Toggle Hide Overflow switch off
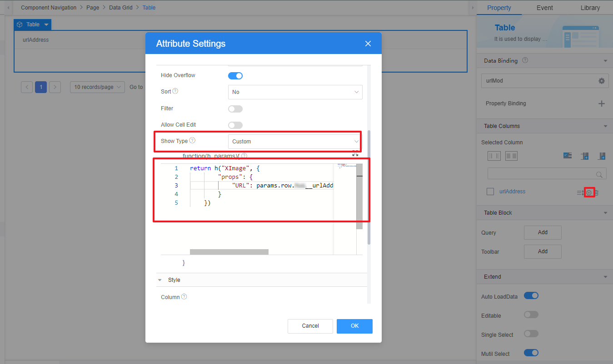 pyautogui.click(x=235, y=75)
